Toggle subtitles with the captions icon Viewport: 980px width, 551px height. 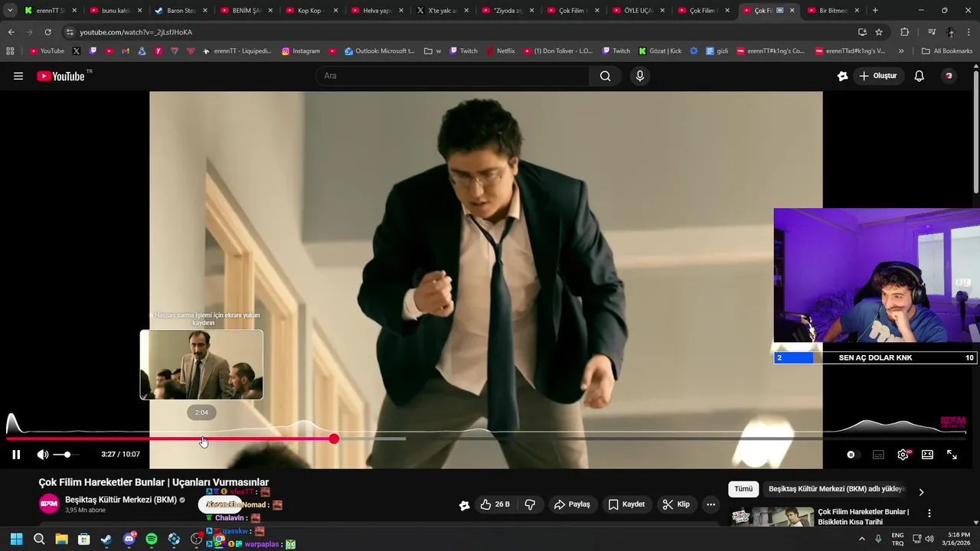878,455
